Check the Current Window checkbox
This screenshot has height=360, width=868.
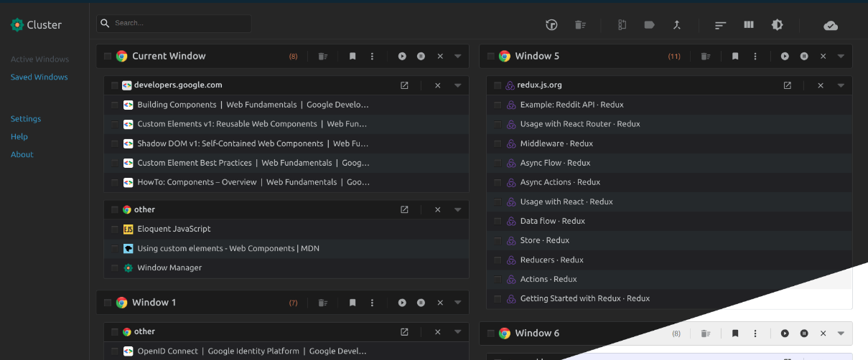pos(108,56)
